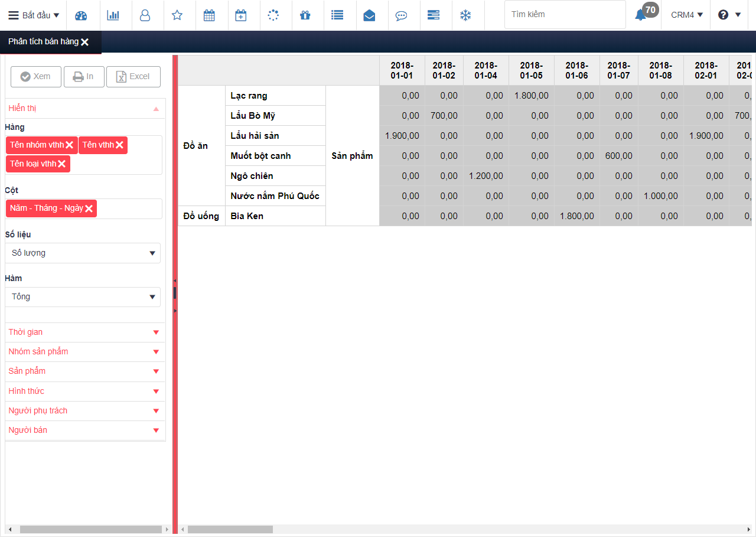The width and height of the screenshot is (756, 538).
Task: Select the Lẩu Bò Mỹ row label
Action: [x=276, y=116]
